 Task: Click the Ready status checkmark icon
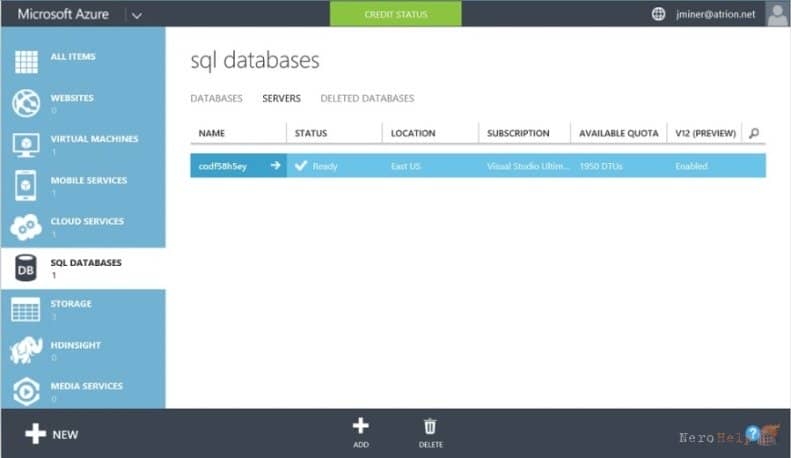point(301,165)
